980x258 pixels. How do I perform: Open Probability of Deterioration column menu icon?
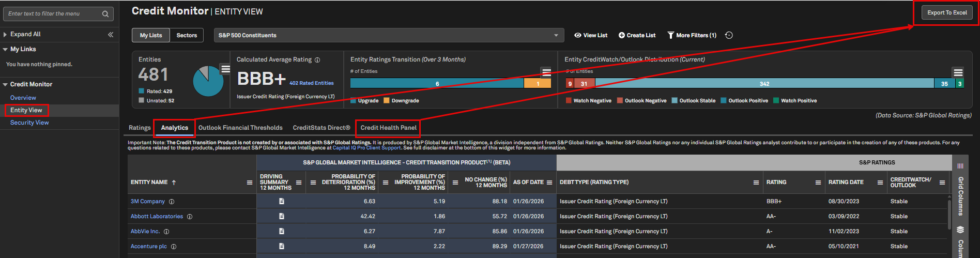point(313,183)
